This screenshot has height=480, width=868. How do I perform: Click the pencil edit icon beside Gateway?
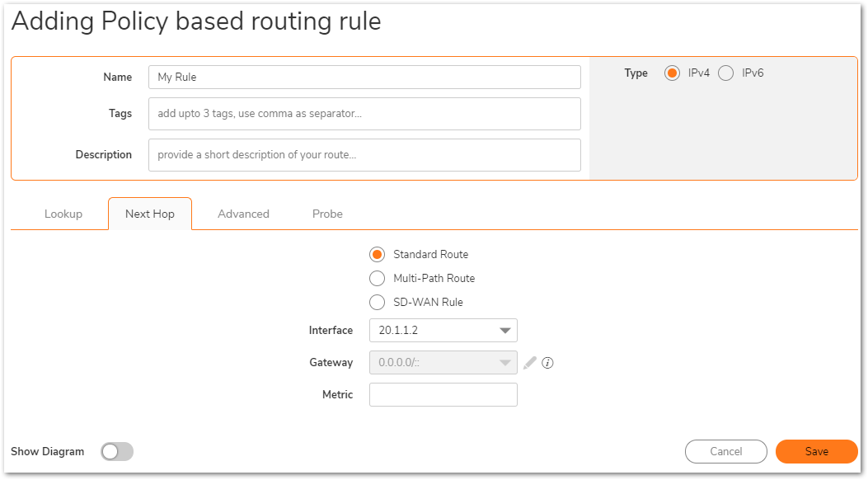[x=530, y=363]
